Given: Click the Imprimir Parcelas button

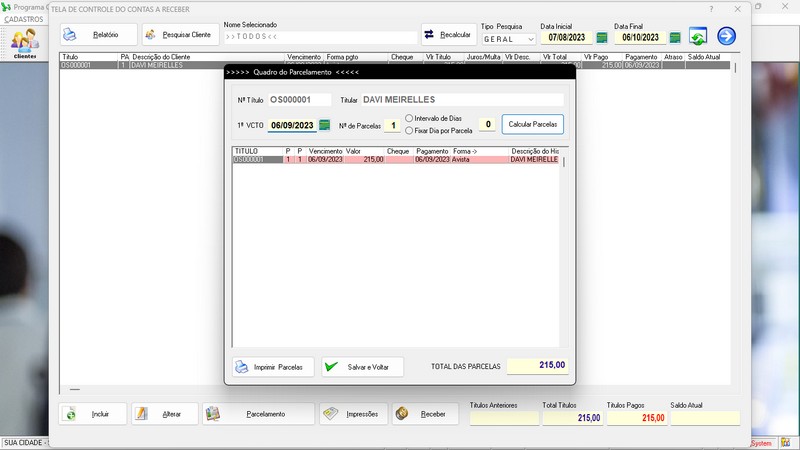Looking at the screenshot, I should (x=273, y=367).
